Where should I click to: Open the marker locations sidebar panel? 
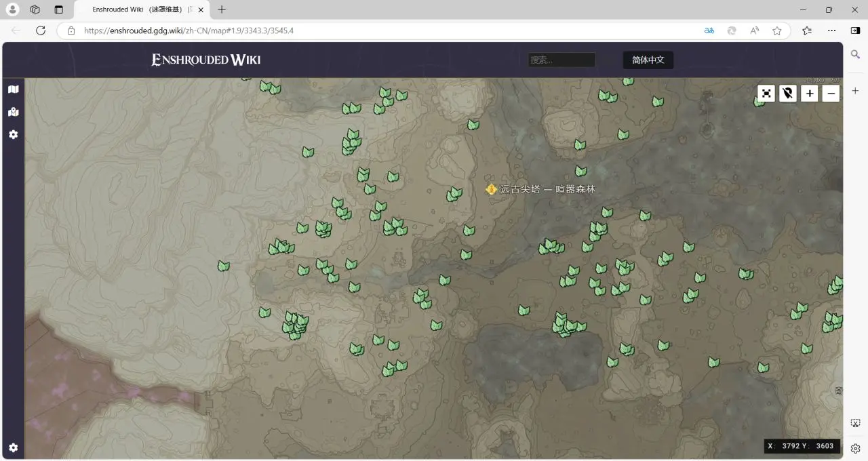[x=13, y=112]
